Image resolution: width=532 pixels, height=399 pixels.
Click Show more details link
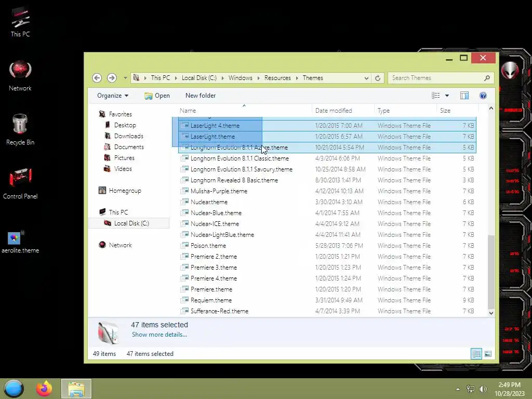click(159, 335)
